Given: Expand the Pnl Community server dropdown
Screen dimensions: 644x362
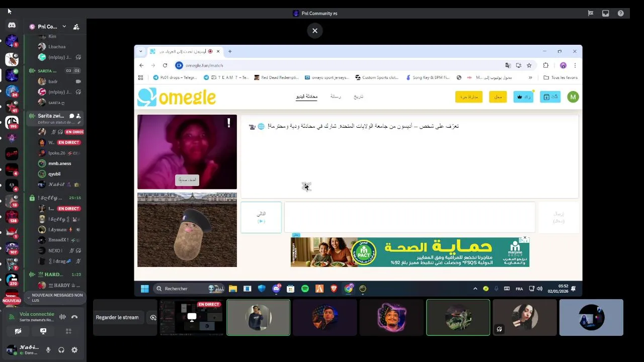Looking at the screenshot, I should pyautogui.click(x=64, y=27).
